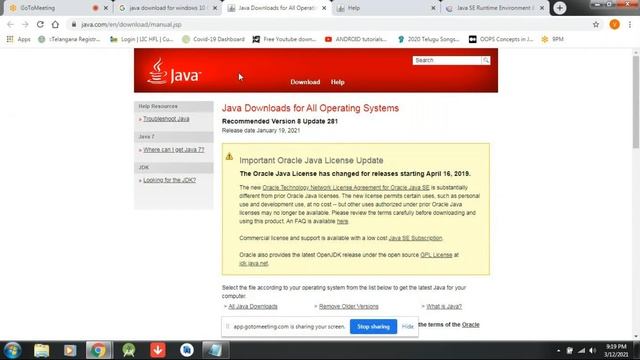The image size is (640, 360).
Task: Open Chrome three-dot menu
Action: [630, 24]
